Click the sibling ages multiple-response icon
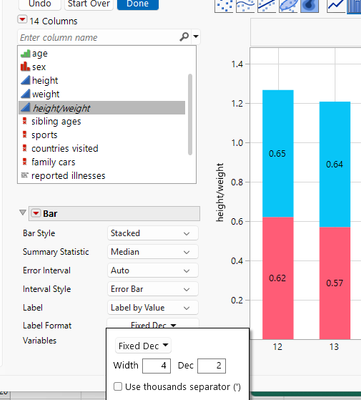Screen dimensions: 361x400 (24, 121)
